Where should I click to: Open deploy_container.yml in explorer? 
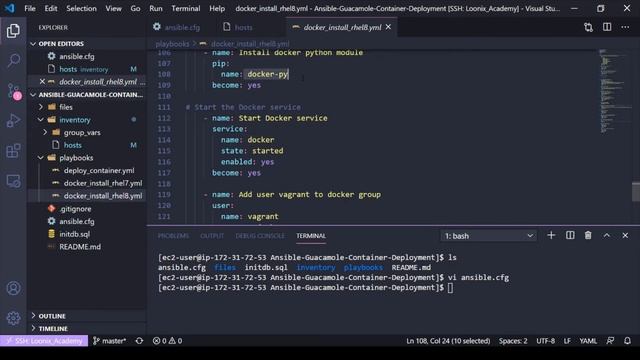pyautogui.click(x=99, y=171)
